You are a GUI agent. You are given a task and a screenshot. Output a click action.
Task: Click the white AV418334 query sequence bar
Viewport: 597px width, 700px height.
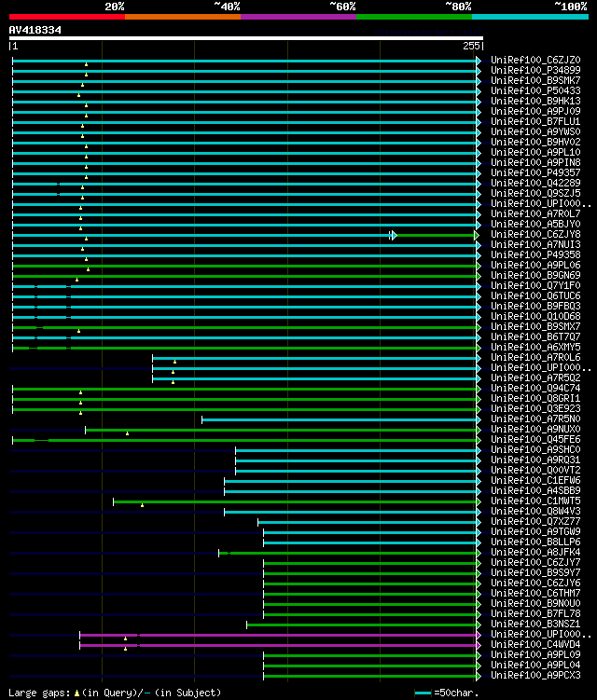tap(245, 38)
